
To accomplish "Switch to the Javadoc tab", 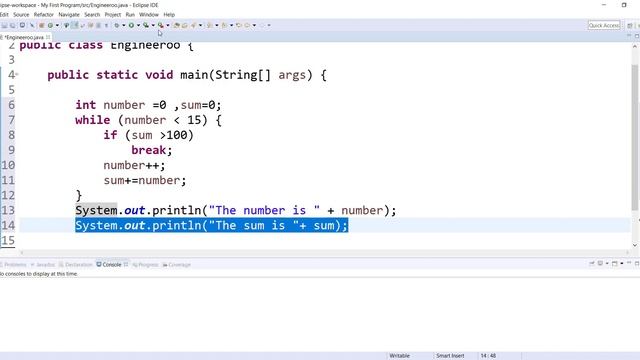I will (x=43, y=264).
